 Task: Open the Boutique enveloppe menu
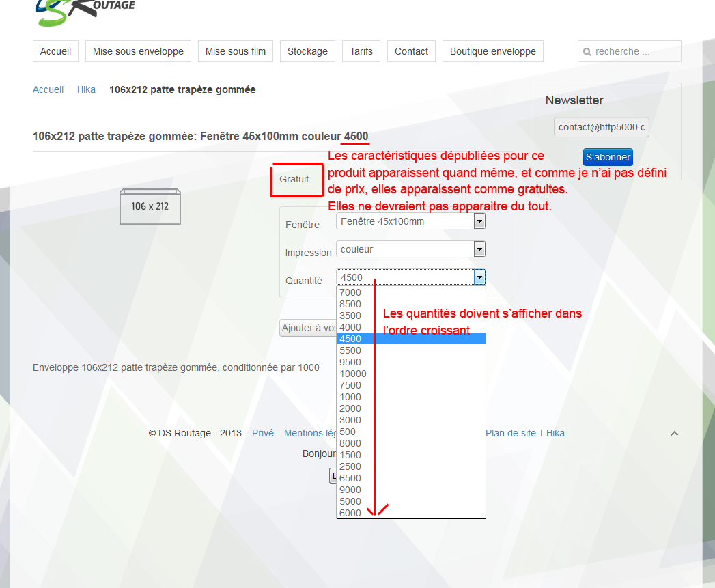tap(493, 51)
